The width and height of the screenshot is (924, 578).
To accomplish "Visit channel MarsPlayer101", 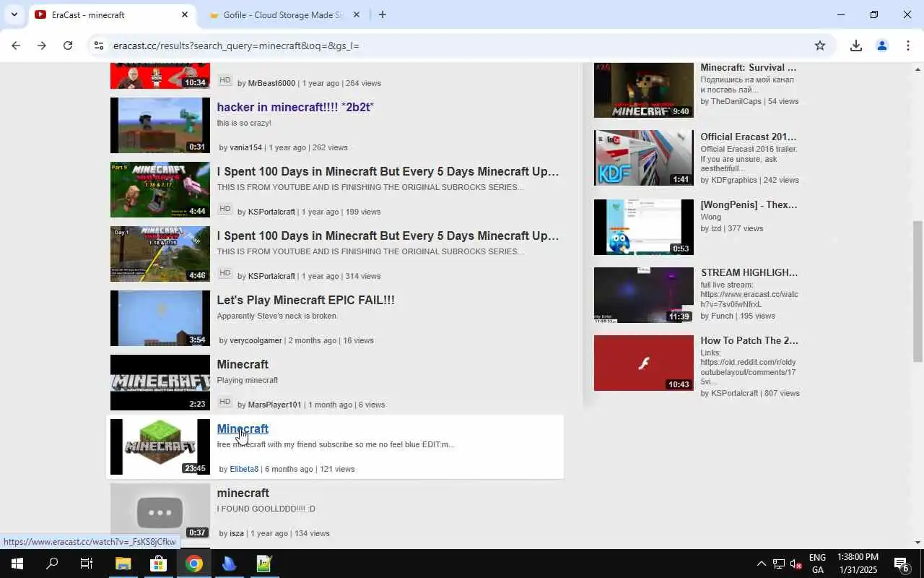I will pos(274,405).
